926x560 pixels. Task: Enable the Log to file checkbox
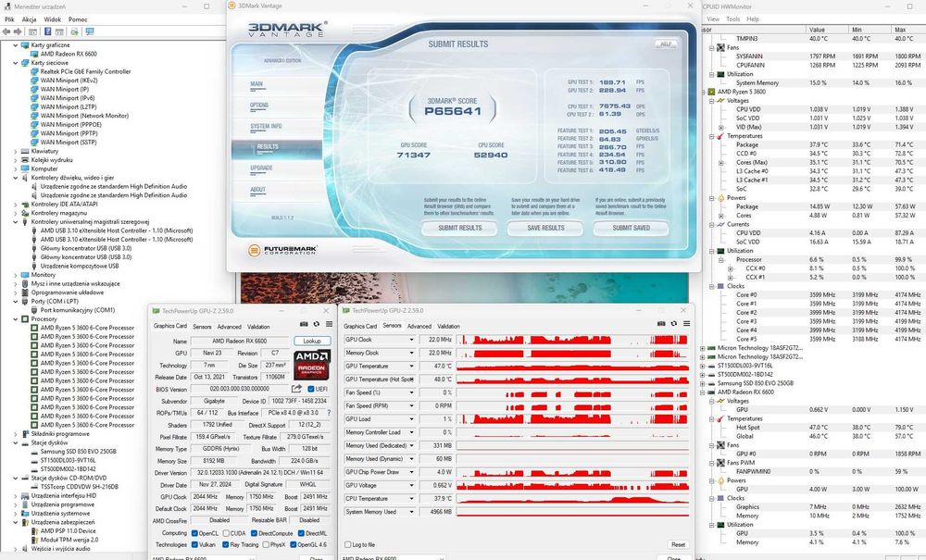[x=346, y=544]
